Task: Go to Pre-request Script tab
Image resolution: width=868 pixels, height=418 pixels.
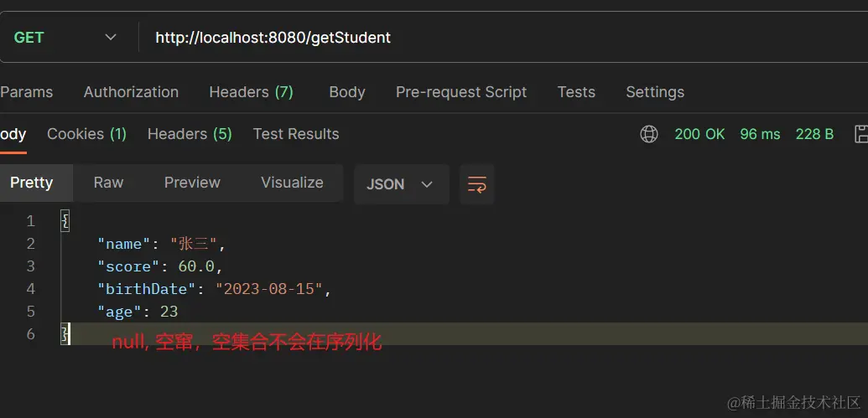Action: [x=461, y=92]
